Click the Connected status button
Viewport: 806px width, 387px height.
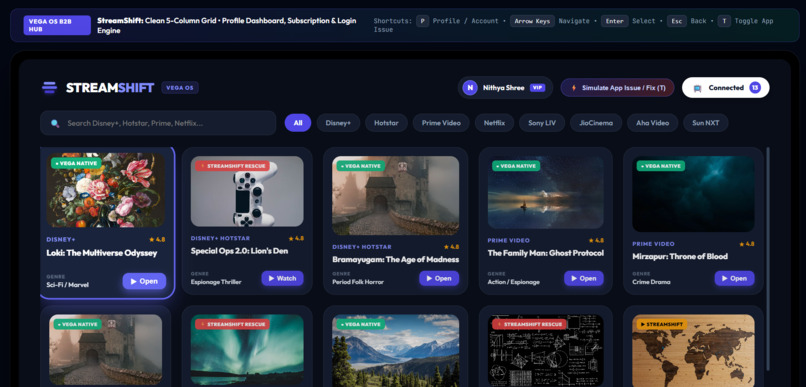[725, 88]
